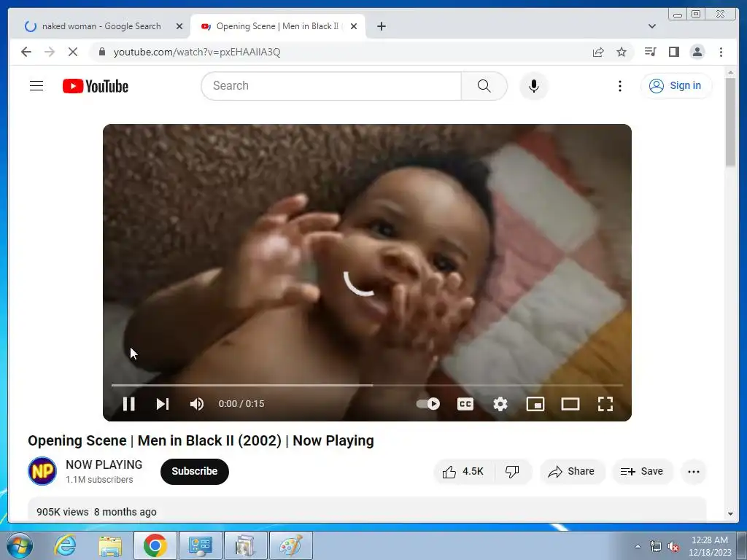This screenshot has width=747, height=560.
Task: Open File Explorer from taskbar
Action: pos(110,545)
